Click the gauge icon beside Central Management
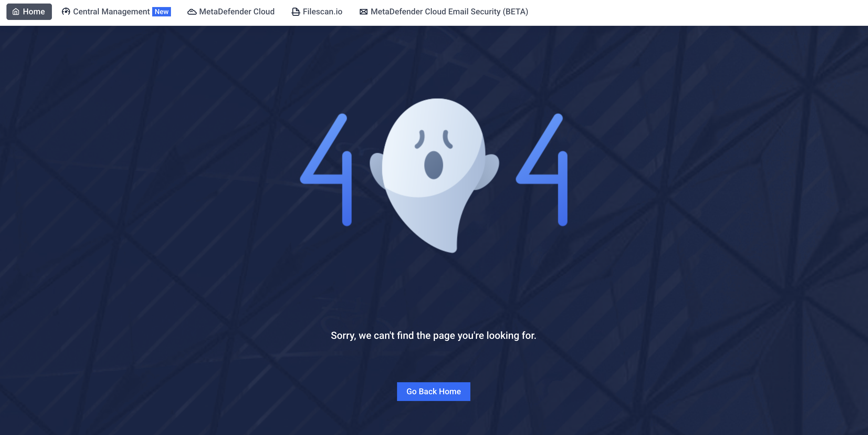 pyautogui.click(x=66, y=12)
